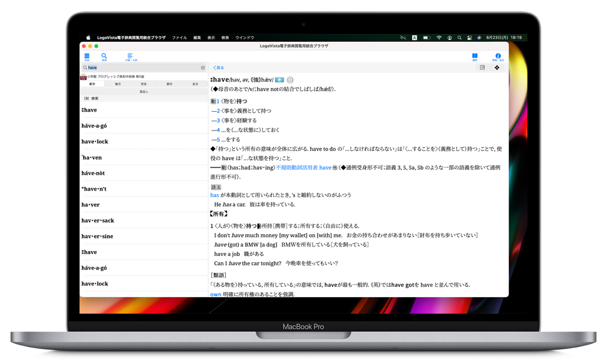Open the 付録・凡例 appendix toolbar icon
The width and height of the screenshot is (607, 364).
[131, 57]
